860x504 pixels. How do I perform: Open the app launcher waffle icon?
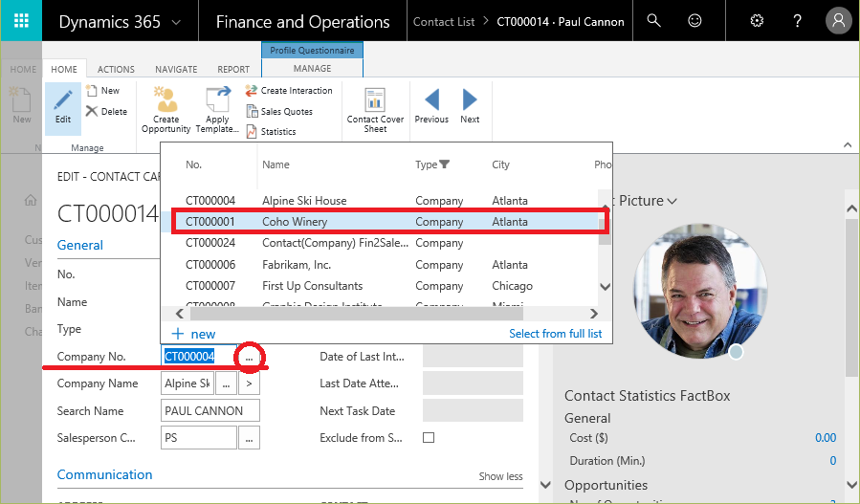pos(21,21)
